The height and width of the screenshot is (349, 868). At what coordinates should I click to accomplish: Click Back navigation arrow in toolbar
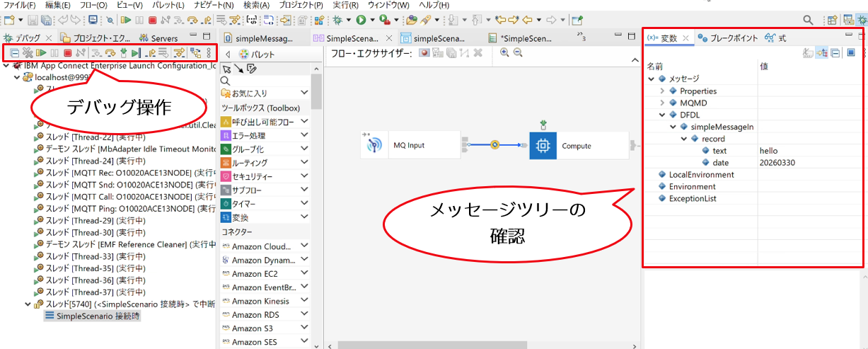point(527,21)
